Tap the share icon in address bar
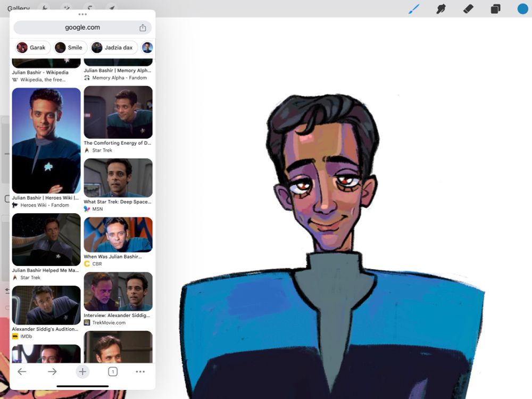The height and width of the screenshot is (399, 532). pos(143,28)
